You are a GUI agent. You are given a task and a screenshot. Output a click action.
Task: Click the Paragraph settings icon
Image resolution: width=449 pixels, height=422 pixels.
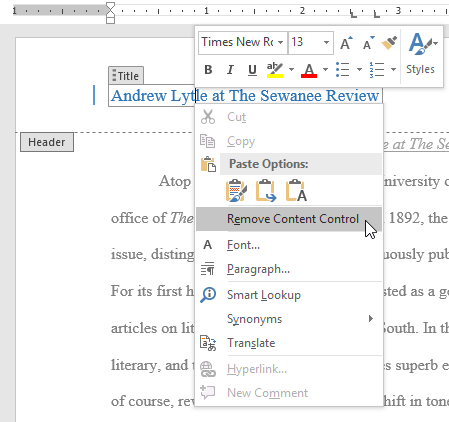point(208,269)
